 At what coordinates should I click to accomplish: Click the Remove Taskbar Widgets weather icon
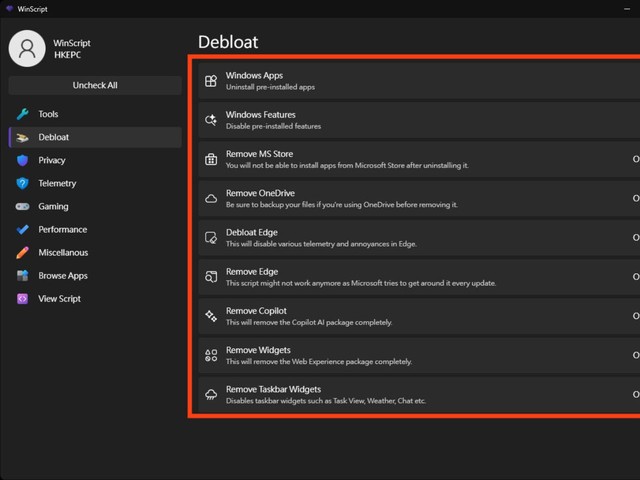coord(211,394)
